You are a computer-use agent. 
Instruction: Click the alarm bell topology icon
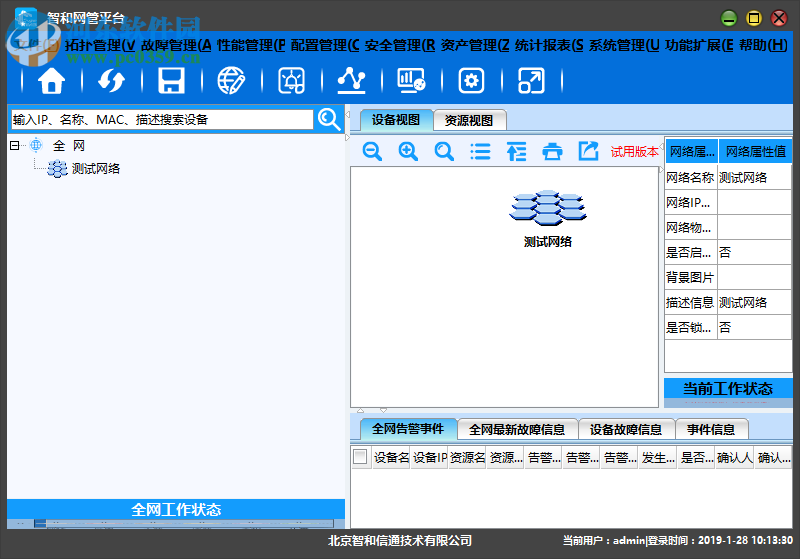[291, 81]
